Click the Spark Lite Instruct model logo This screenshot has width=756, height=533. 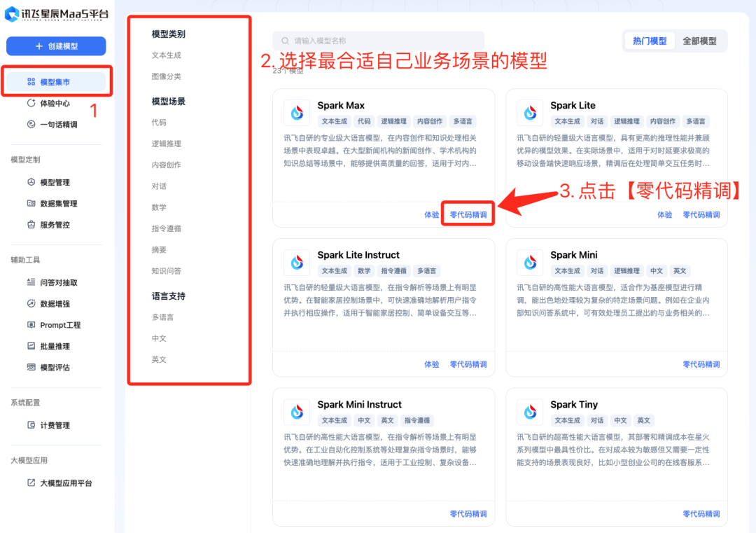click(297, 263)
